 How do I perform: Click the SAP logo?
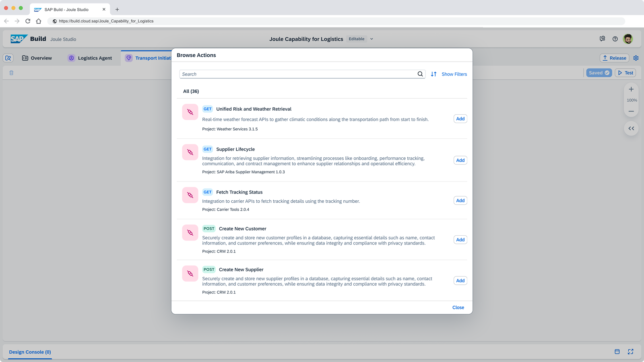[19, 39]
